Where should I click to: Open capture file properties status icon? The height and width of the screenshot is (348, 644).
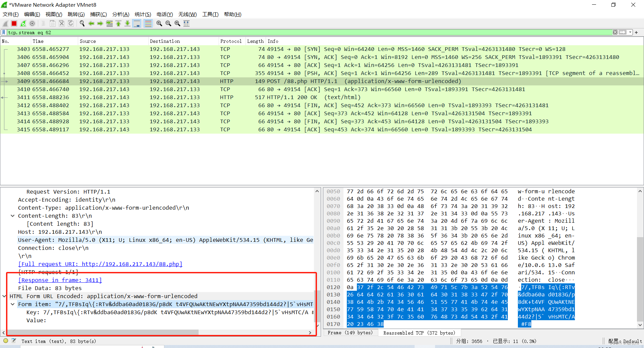[14, 341]
